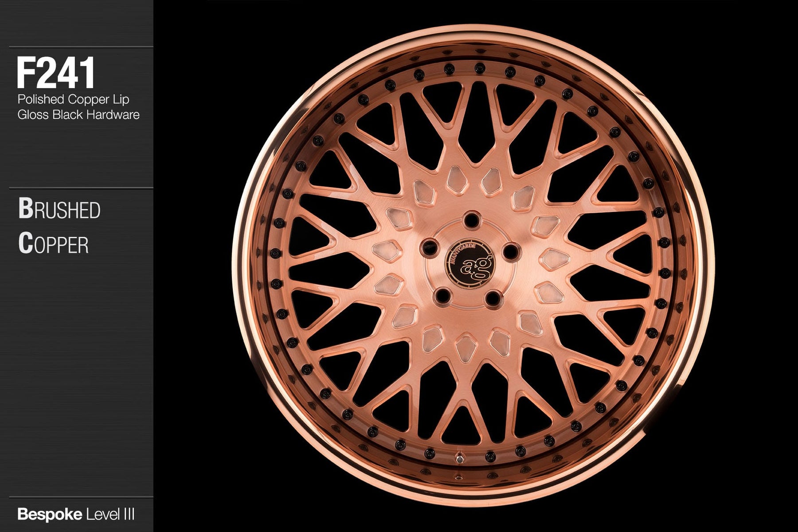Click the bold "Bespoke" label
Screen dimensions: 798x532
[x=49, y=514]
